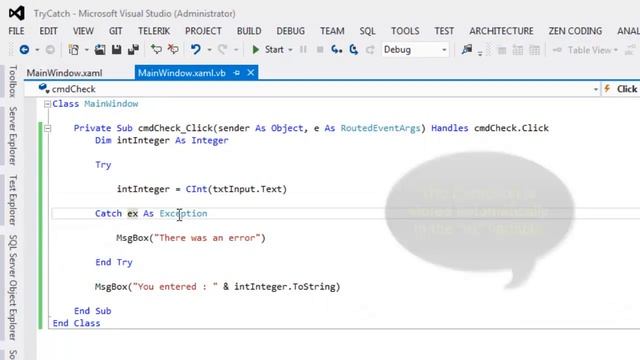This screenshot has width=640, height=360.
Task: Click the Visual Studio logo icon
Action: (x=16, y=13)
